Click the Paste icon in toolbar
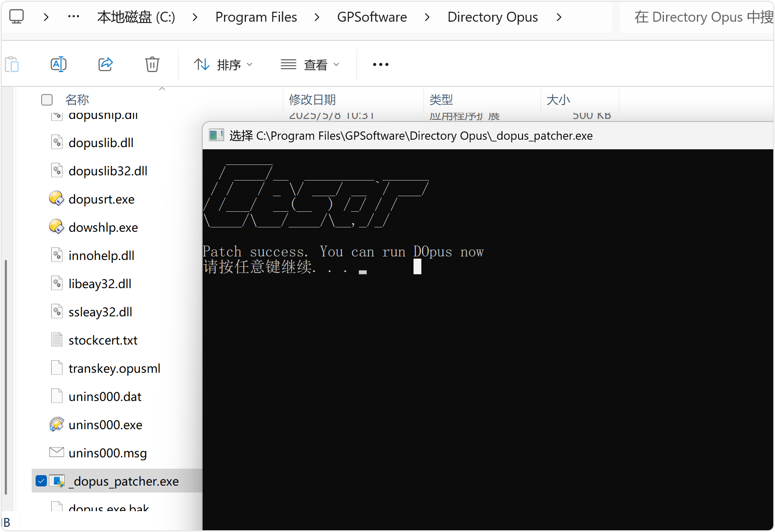The height and width of the screenshot is (532, 775). [x=12, y=65]
